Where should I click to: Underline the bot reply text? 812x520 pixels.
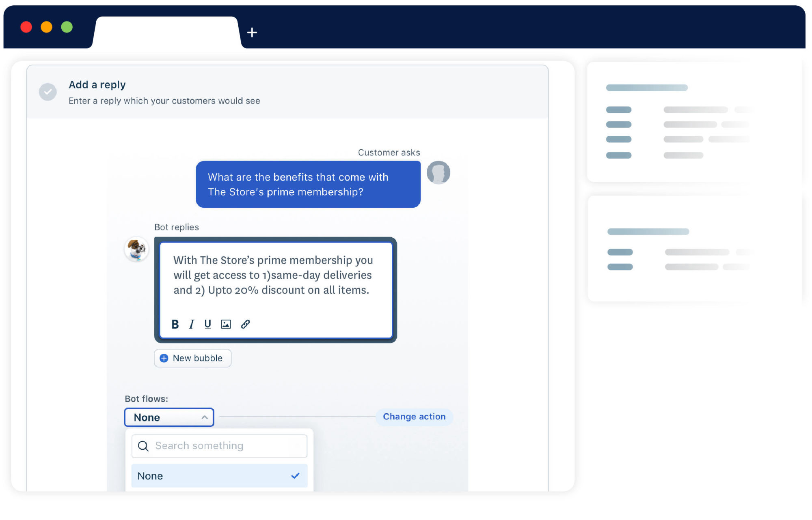pyautogui.click(x=207, y=324)
